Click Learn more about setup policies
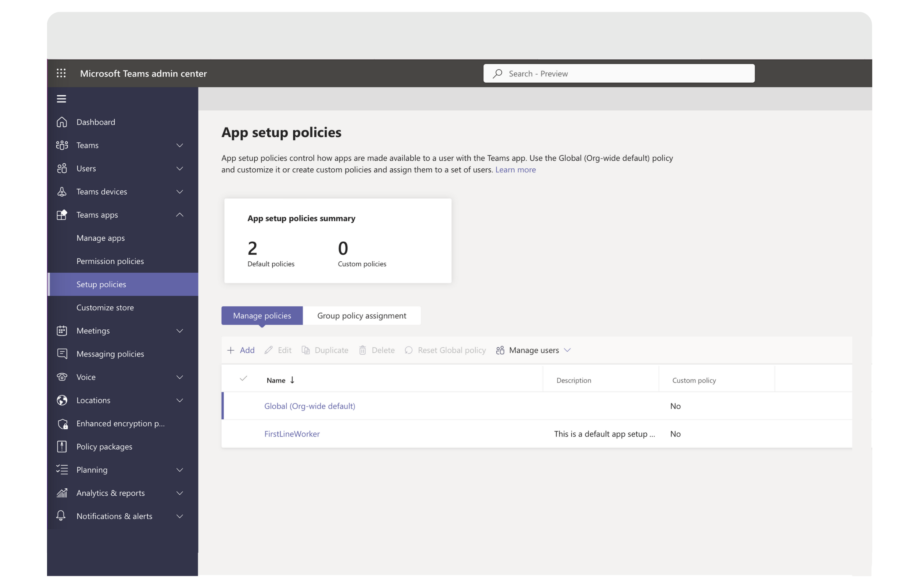 [515, 169]
